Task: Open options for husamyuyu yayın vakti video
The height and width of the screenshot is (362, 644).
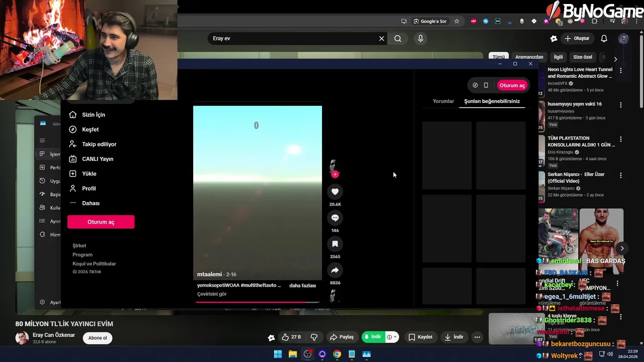Action: click(x=621, y=105)
